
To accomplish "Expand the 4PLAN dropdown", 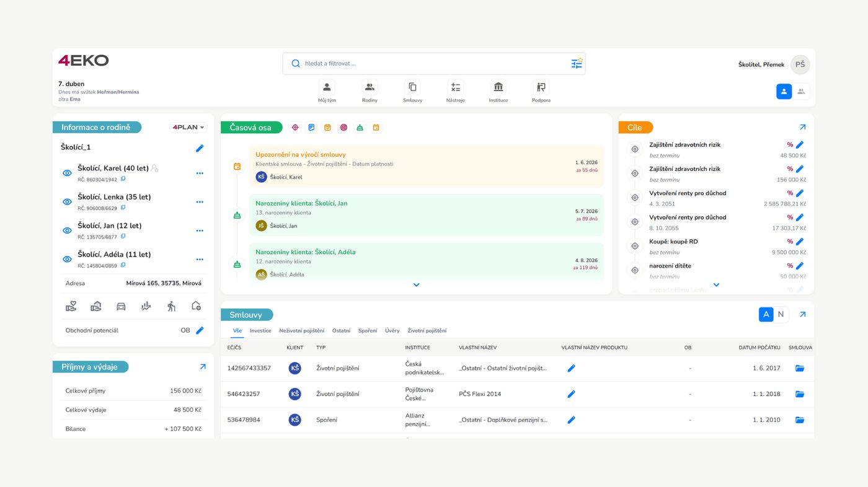I will (x=188, y=127).
